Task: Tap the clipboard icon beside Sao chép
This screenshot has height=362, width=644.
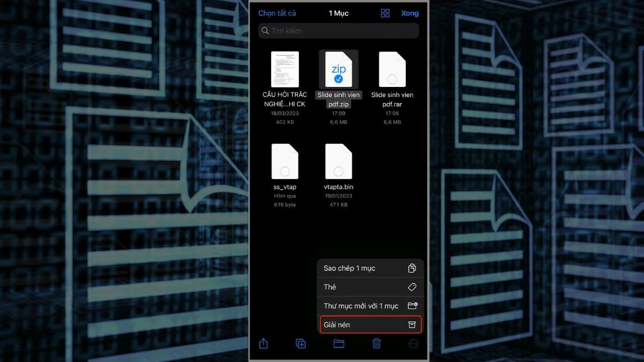Action: (x=412, y=268)
